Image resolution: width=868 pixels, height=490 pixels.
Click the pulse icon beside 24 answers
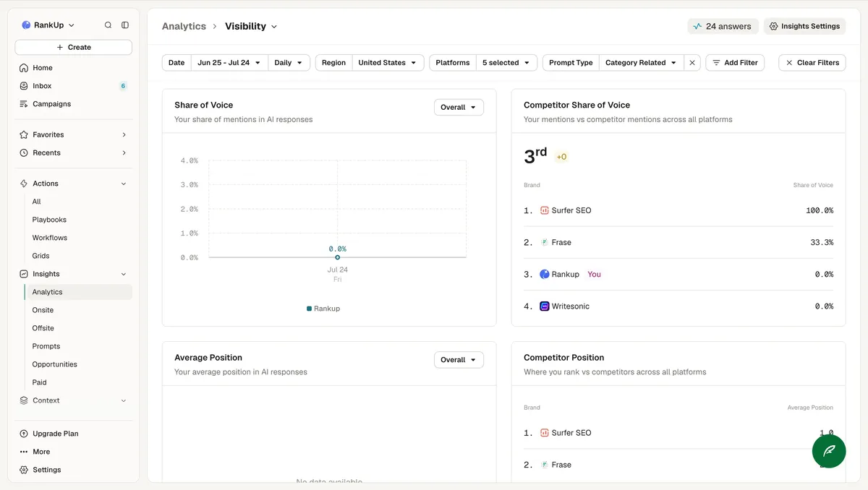697,26
